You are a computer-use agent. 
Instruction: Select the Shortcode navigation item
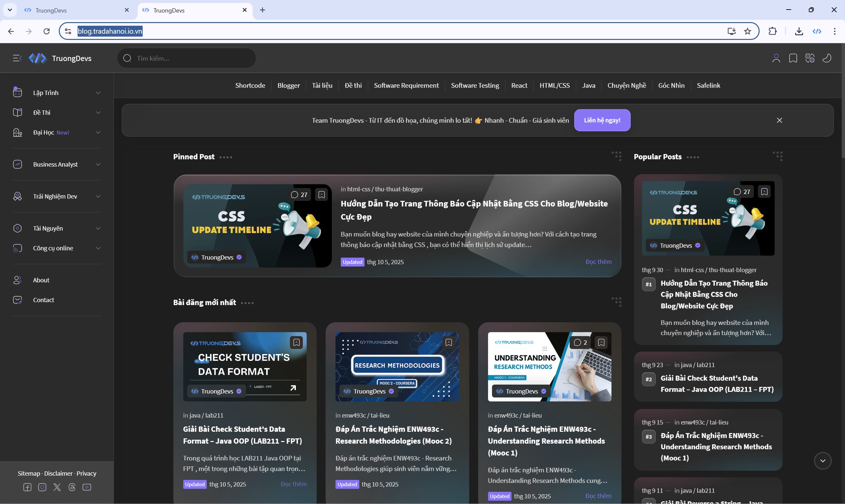point(250,85)
